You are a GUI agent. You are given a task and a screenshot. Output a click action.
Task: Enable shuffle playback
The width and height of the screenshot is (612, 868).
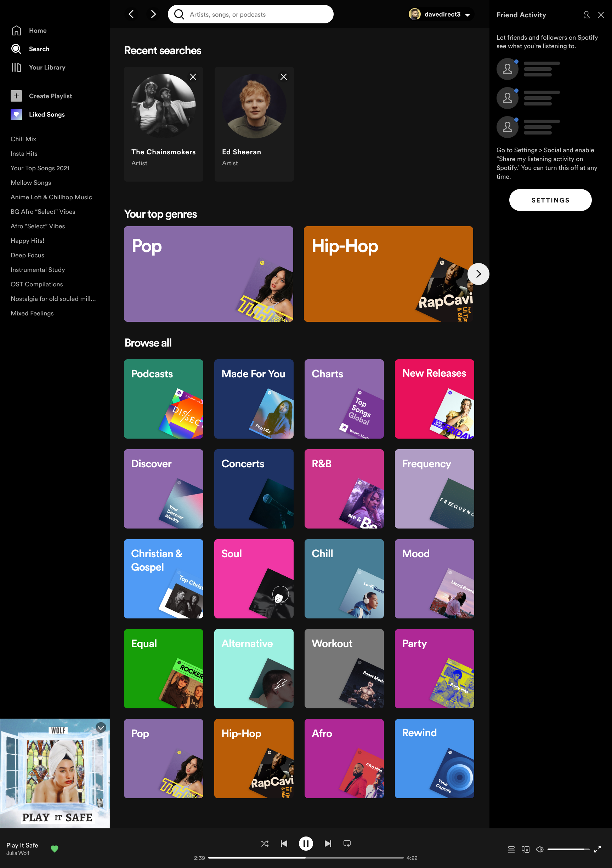265,844
